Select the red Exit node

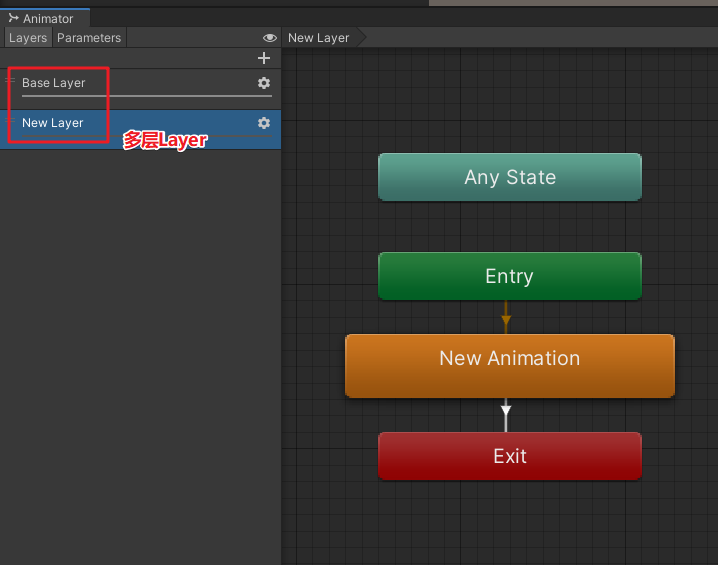tap(509, 456)
